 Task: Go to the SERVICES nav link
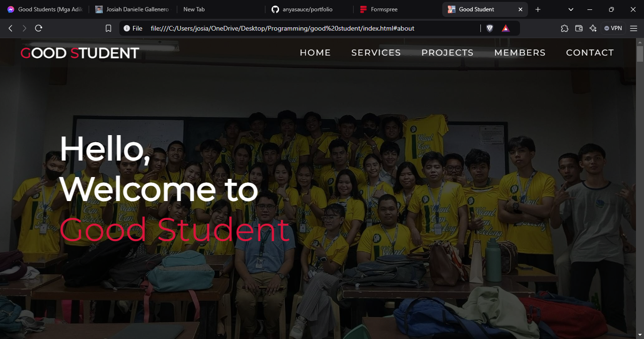pos(376,53)
